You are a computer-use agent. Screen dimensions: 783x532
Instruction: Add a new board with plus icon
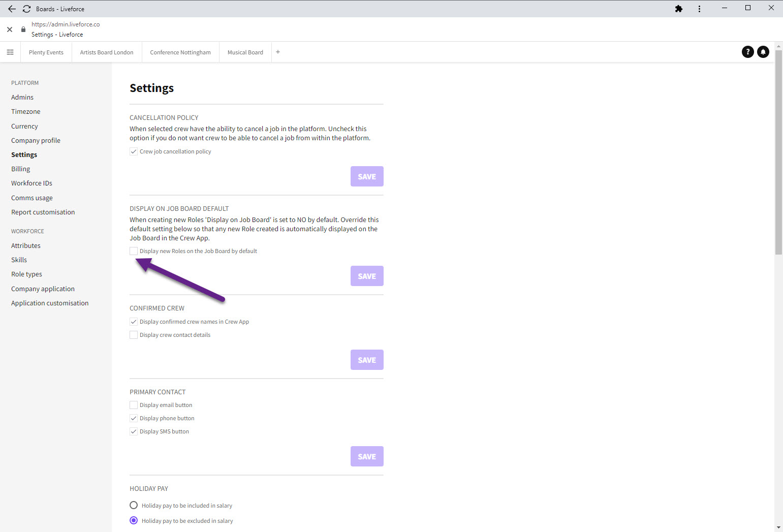point(278,52)
